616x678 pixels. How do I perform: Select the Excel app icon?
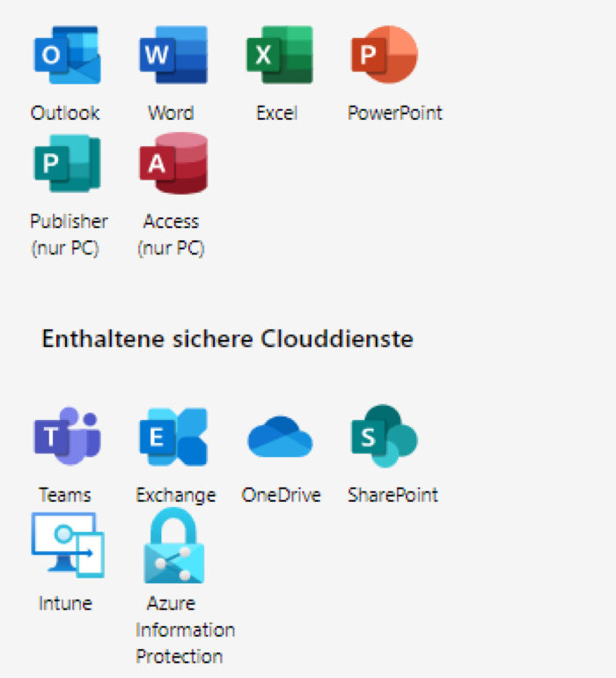(x=280, y=55)
